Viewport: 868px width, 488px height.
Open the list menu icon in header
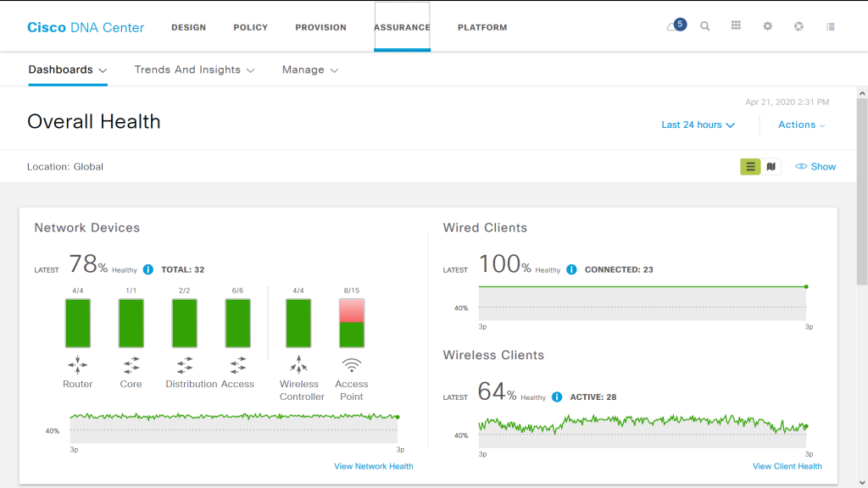[x=831, y=26]
